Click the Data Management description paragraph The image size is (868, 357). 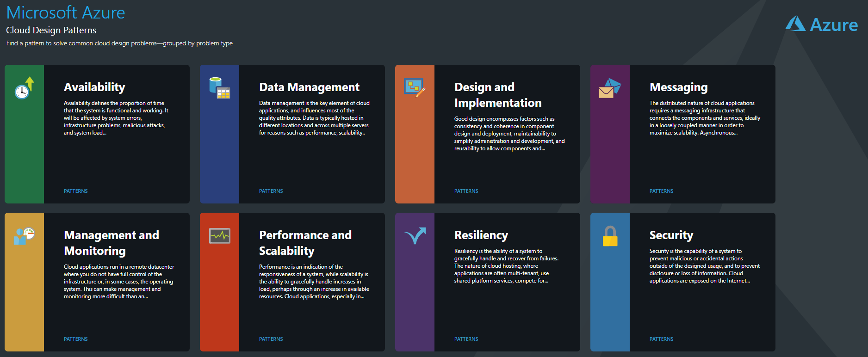coord(314,118)
